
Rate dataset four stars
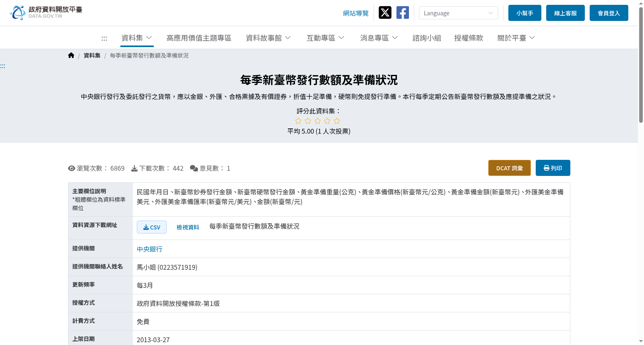[x=327, y=121]
